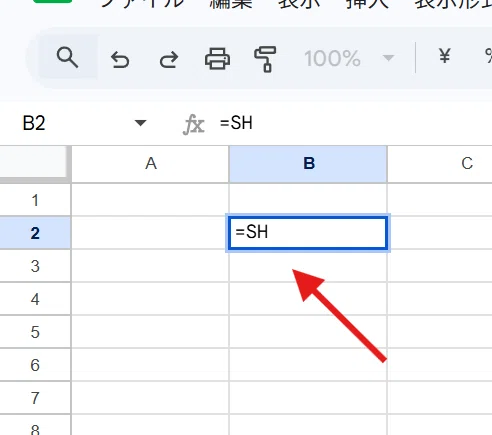The width and height of the screenshot is (492, 435).
Task: Select column A header
Action: [151, 164]
